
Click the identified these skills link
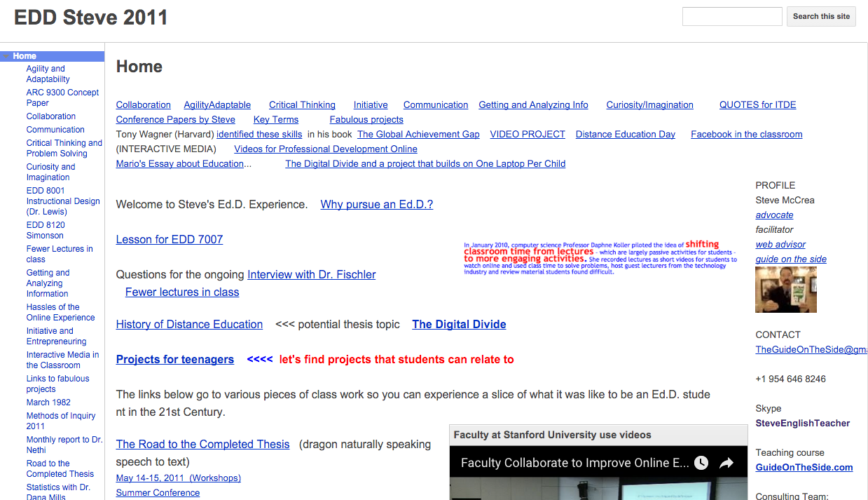click(259, 135)
